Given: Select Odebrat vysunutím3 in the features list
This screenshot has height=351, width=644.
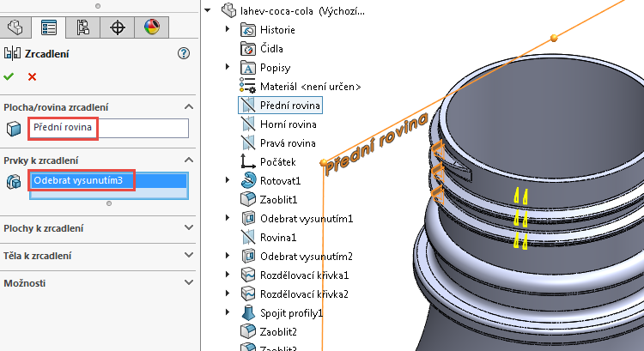Looking at the screenshot, I should 108,180.
